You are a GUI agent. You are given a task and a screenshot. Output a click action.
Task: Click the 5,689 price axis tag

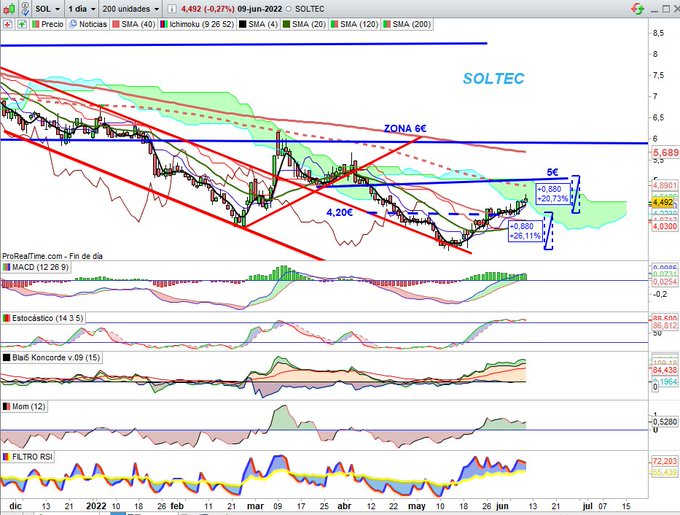click(x=666, y=153)
